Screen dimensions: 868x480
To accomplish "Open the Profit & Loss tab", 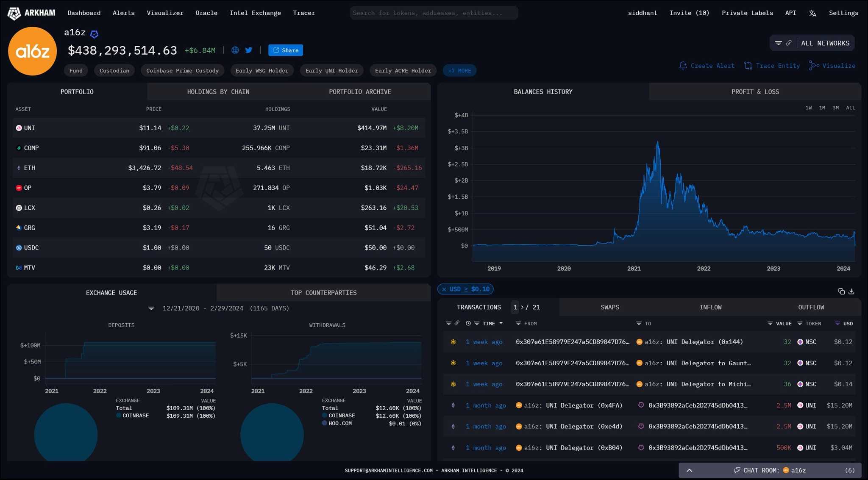I will (x=755, y=92).
